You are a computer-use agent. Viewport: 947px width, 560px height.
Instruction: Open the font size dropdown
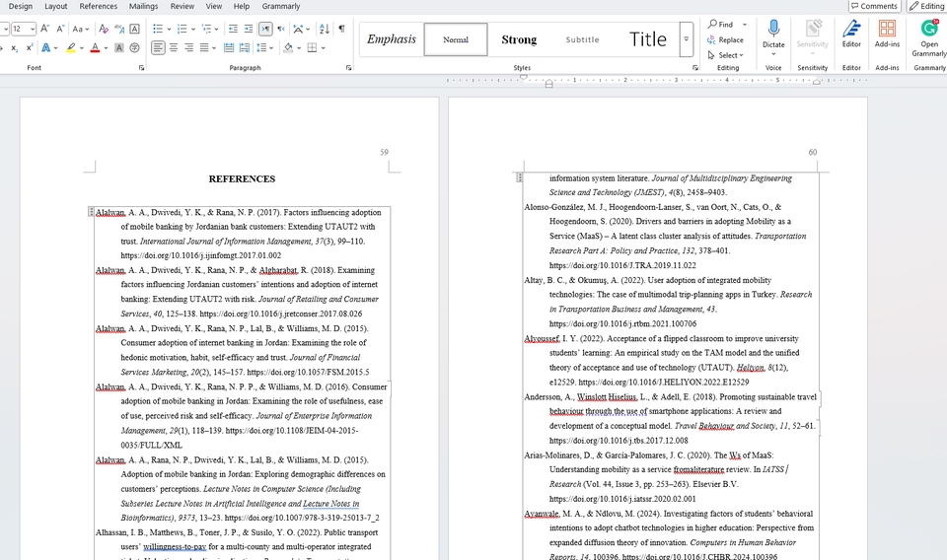click(x=32, y=29)
